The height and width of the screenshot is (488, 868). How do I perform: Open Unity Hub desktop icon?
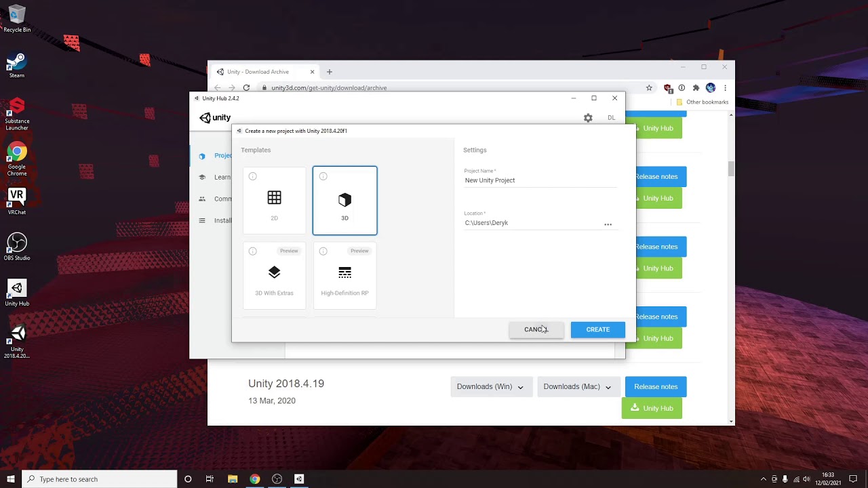[x=17, y=293]
